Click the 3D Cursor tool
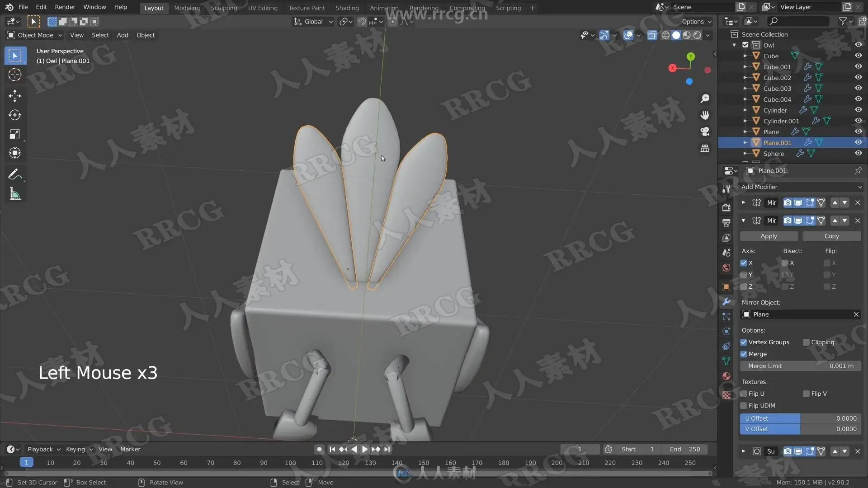The height and width of the screenshot is (488, 868). click(14, 75)
